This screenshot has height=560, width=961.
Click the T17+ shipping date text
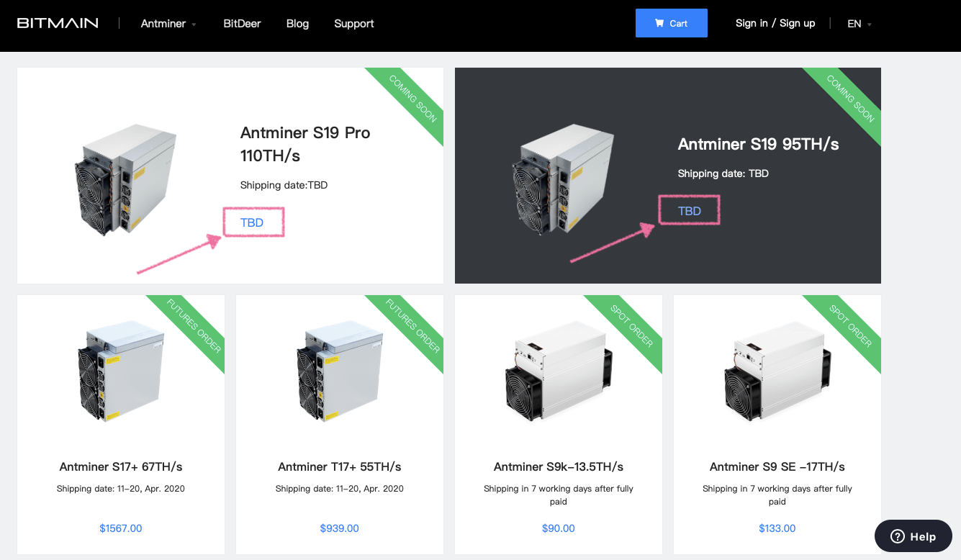click(340, 489)
